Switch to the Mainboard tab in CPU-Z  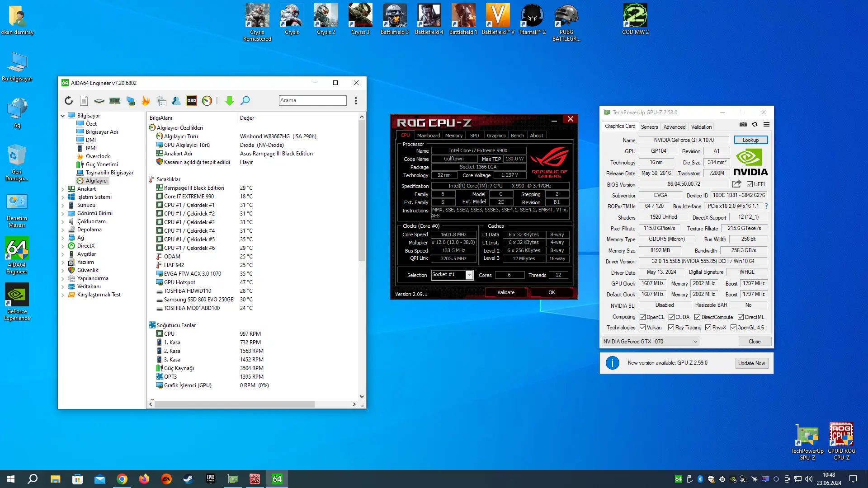pyautogui.click(x=429, y=136)
